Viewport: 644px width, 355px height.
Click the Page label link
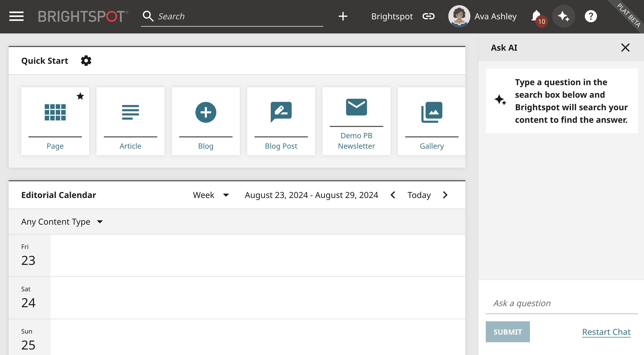pyautogui.click(x=55, y=146)
